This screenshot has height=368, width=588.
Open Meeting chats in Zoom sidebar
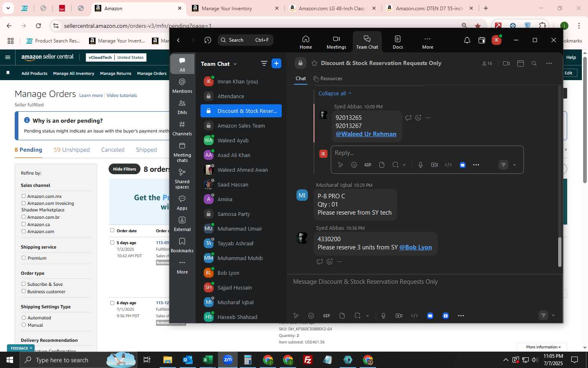(x=182, y=152)
